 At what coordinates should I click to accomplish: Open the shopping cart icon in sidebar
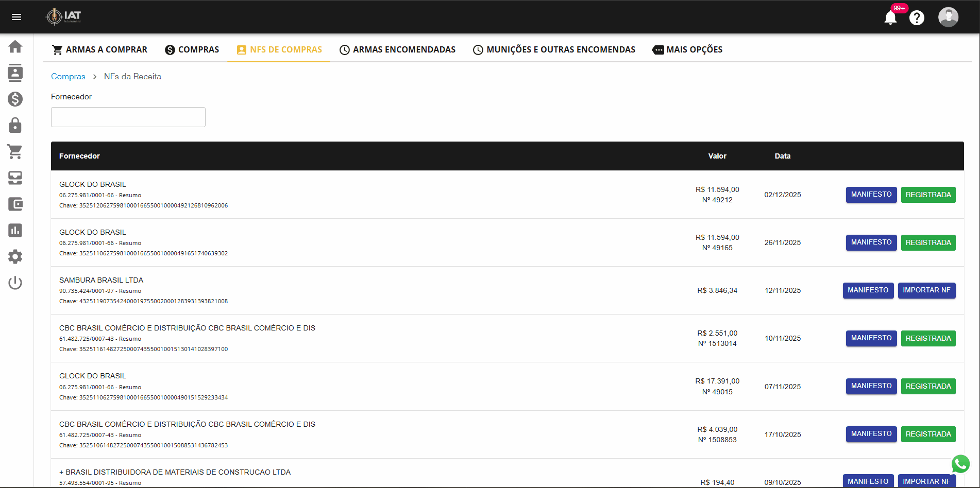[x=15, y=152]
